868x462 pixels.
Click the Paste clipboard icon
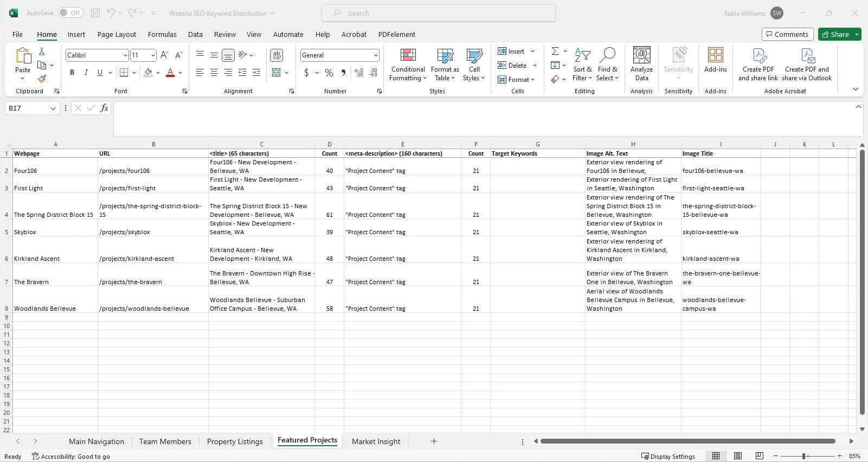coord(23,56)
